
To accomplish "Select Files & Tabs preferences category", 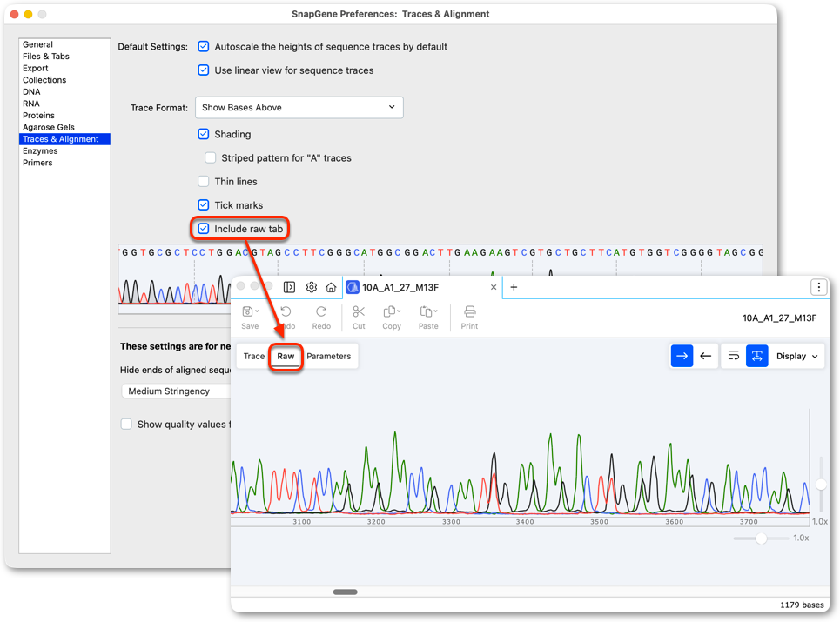I will coord(64,57).
